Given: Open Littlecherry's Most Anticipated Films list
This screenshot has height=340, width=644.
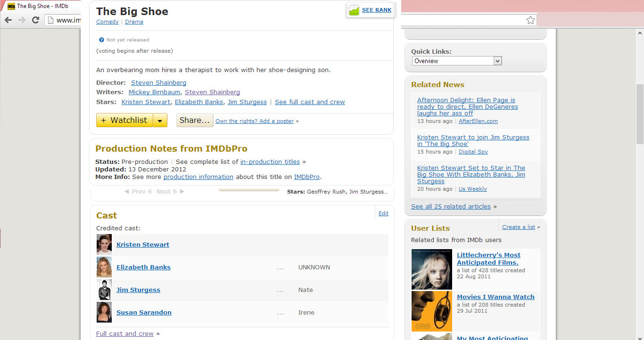Looking at the screenshot, I should click(489, 259).
